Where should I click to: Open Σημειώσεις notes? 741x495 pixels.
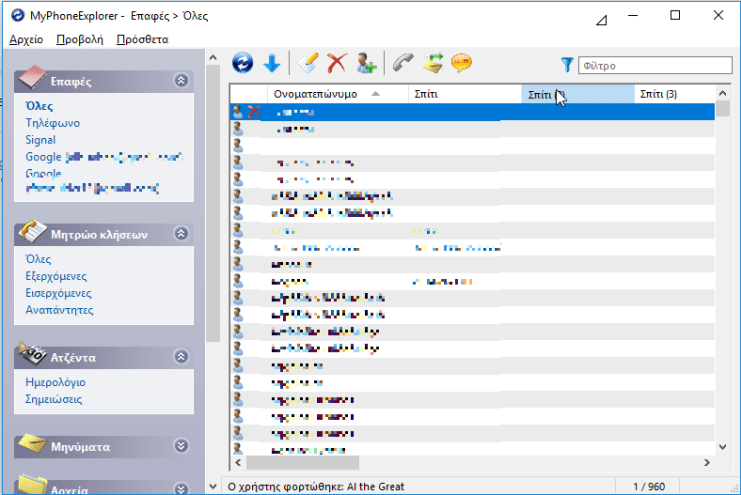53,399
